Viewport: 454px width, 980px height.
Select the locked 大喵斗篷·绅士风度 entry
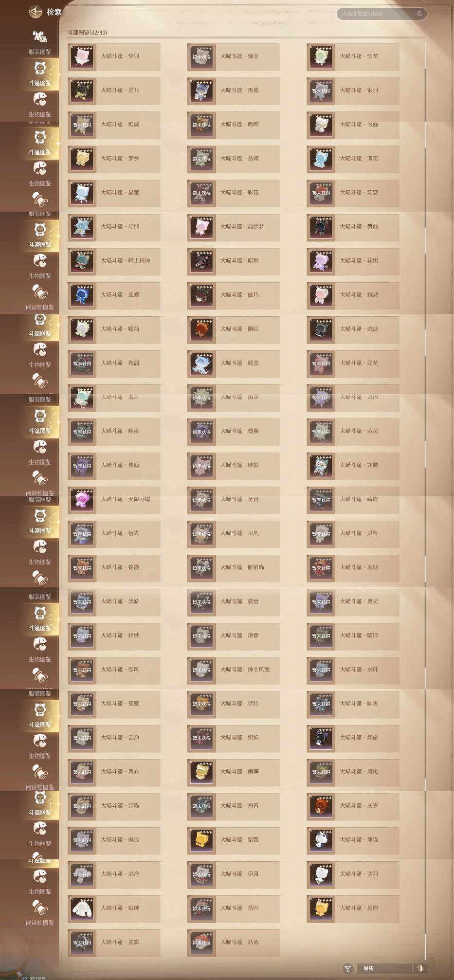tap(234, 670)
